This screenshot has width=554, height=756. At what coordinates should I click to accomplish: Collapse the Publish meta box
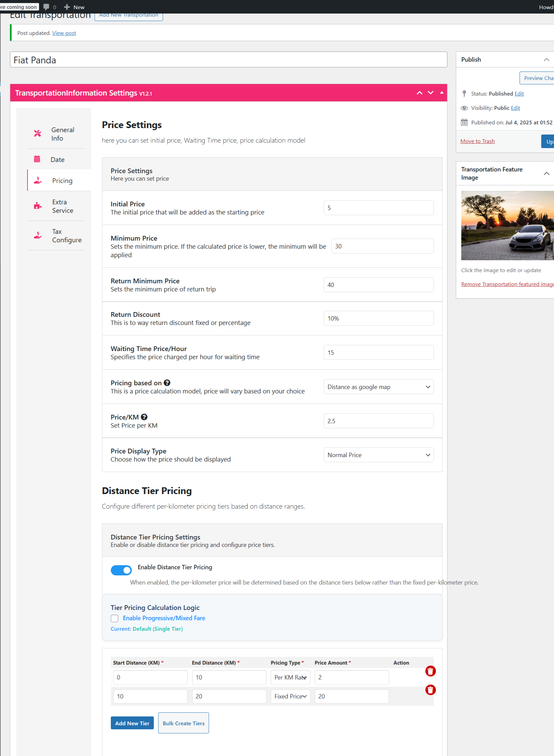tap(547, 60)
